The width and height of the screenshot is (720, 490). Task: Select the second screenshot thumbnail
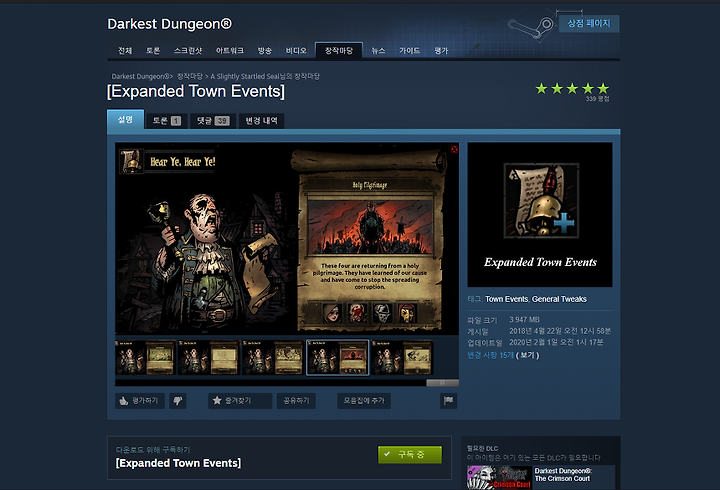coord(209,357)
